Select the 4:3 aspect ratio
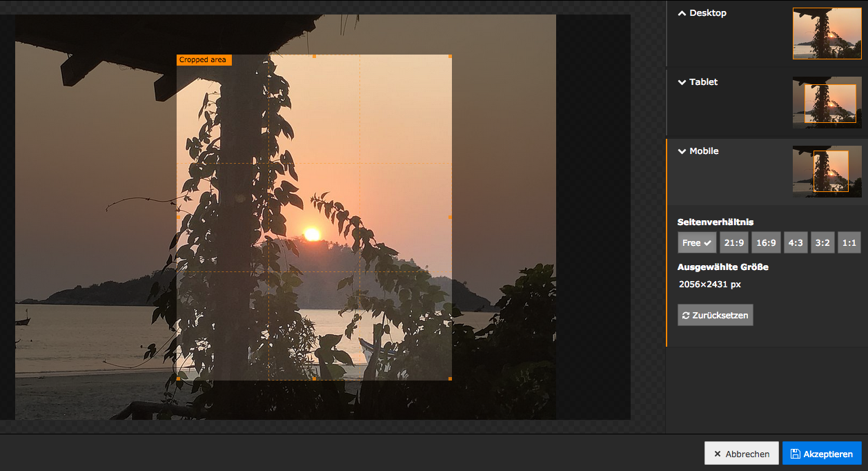The width and height of the screenshot is (868, 471). click(796, 242)
